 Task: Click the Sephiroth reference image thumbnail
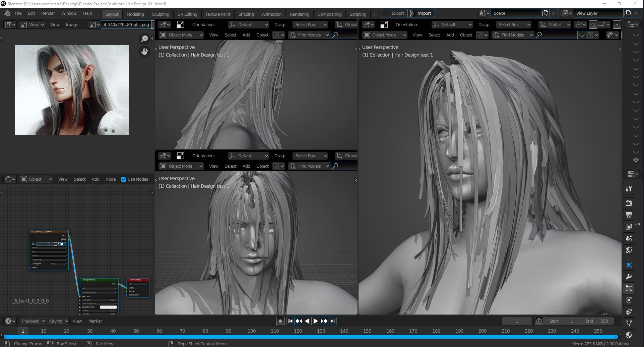tap(72, 90)
